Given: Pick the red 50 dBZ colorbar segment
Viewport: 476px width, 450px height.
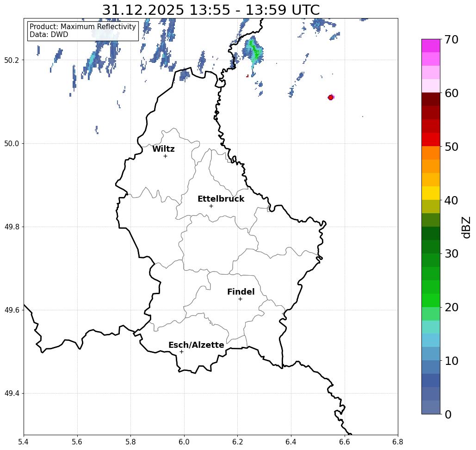Looking at the screenshot, I should click(x=431, y=139).
